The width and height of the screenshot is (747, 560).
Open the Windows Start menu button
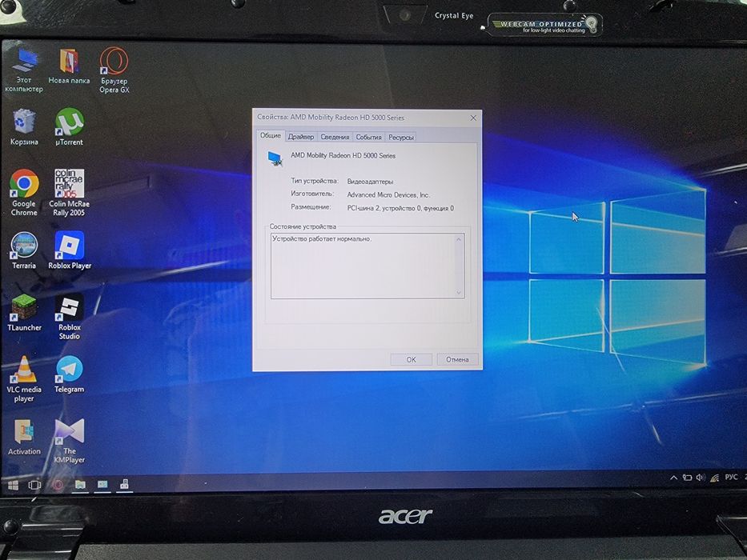pos(13,486)
